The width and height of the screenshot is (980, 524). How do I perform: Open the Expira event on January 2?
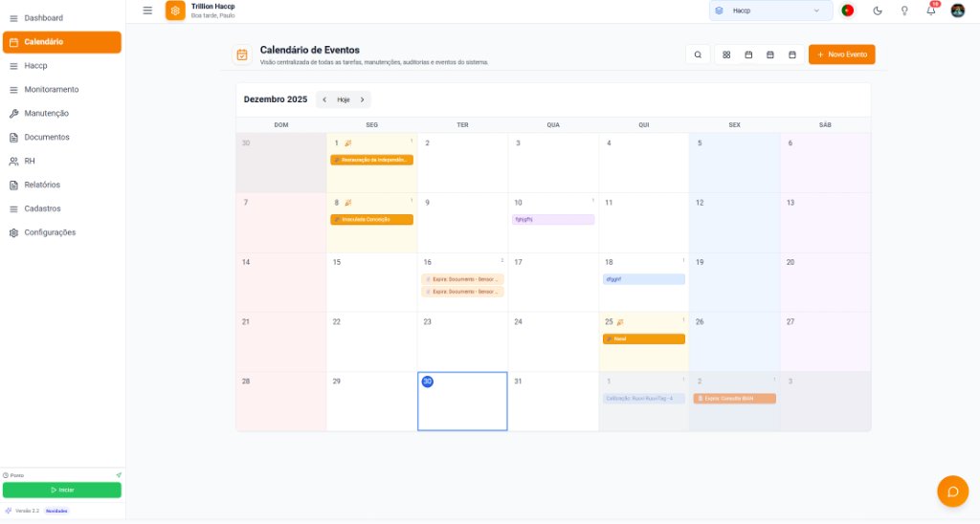734,399
